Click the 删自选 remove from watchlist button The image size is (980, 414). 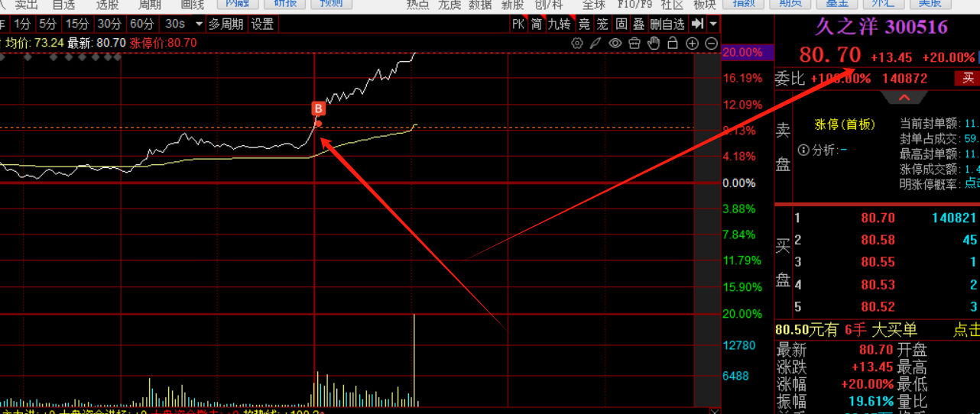pos(667,24)
